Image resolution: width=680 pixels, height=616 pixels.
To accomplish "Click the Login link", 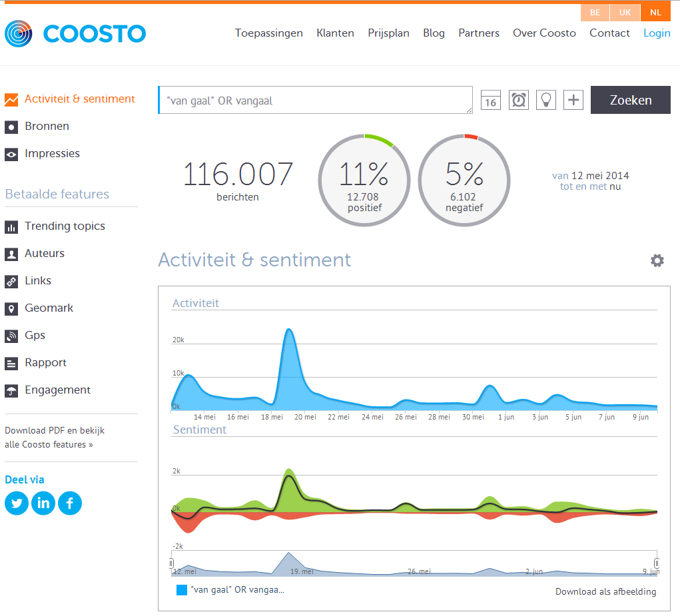I will point(657,33).
